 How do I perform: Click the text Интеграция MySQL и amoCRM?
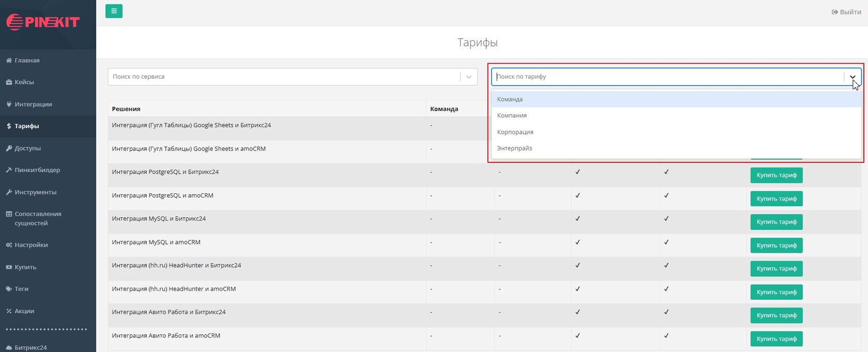point(156,242)
